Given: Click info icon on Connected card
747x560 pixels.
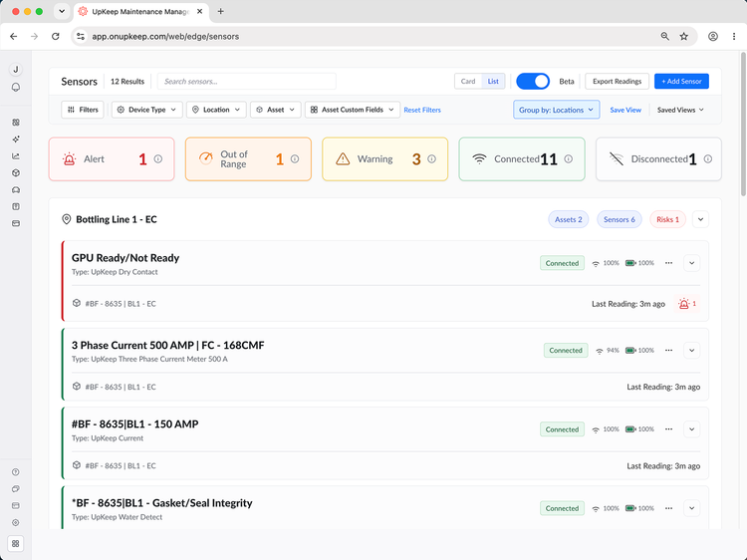Looking at the screenshot, I should pyautogui.click(x=569, y=158).
